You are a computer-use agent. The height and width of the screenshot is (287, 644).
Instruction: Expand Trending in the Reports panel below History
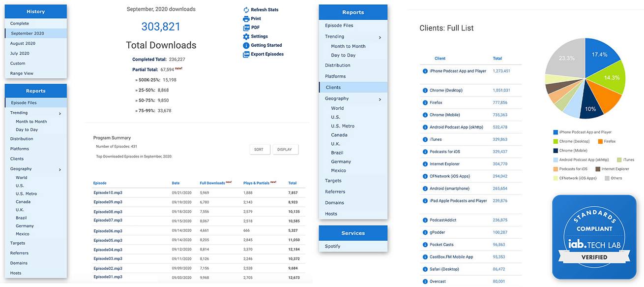60,114
